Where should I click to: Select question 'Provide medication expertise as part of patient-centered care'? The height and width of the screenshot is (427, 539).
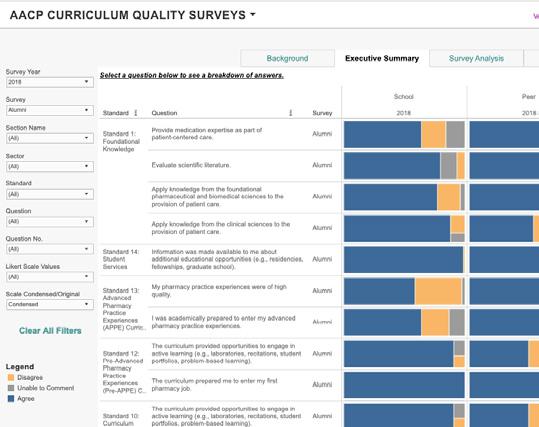pos(207,134)
